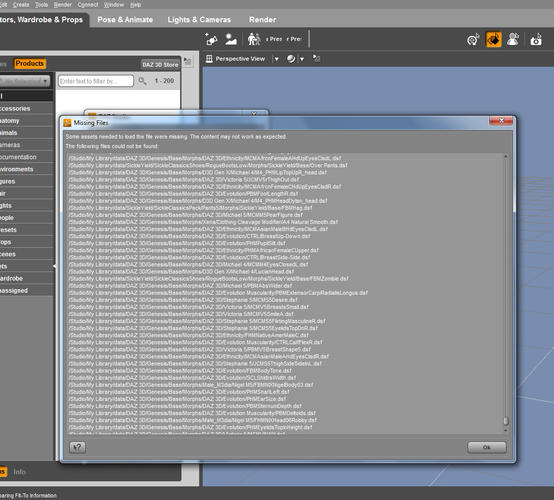
Task: Select the Anatomy category
Action: point(26,121)
